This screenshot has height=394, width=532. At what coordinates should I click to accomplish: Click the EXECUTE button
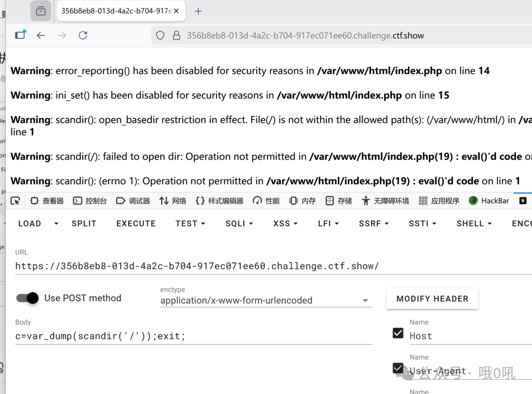pyautogui.click(x=136, y=224)
